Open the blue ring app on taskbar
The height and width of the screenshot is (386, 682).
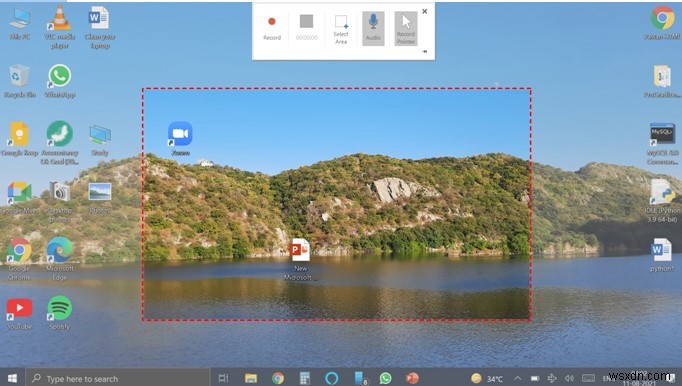[331, 378]
